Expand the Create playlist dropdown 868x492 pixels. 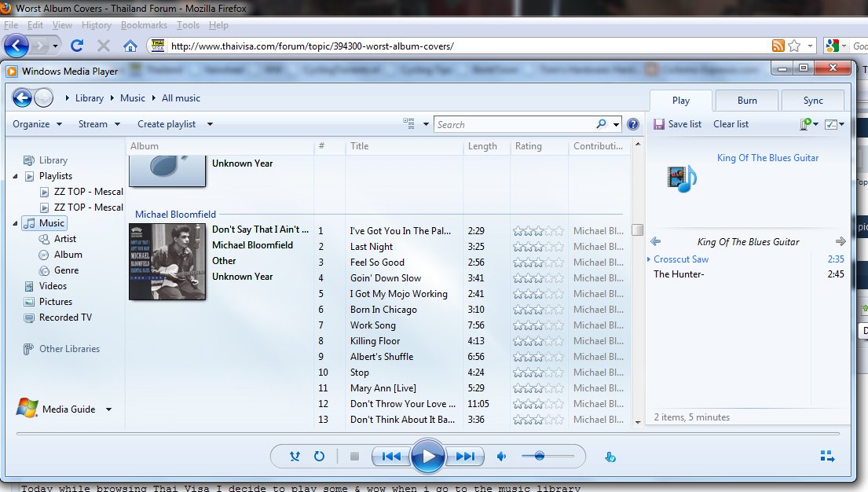point(210,124)
